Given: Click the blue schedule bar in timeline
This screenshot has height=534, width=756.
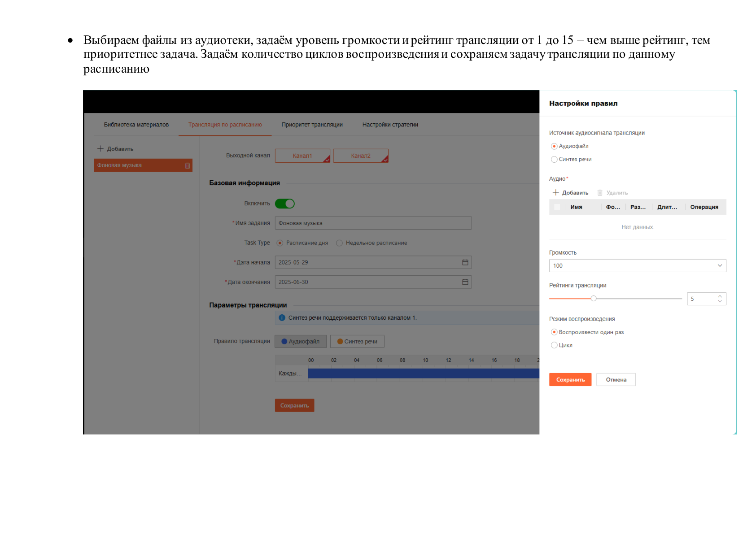Looking at the screenshot, I should tap(424, 373).
